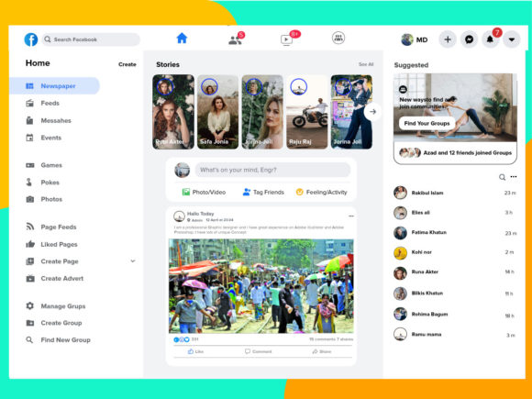
Task: Open Feeds in the sidebar
Action: pos(43,103)
